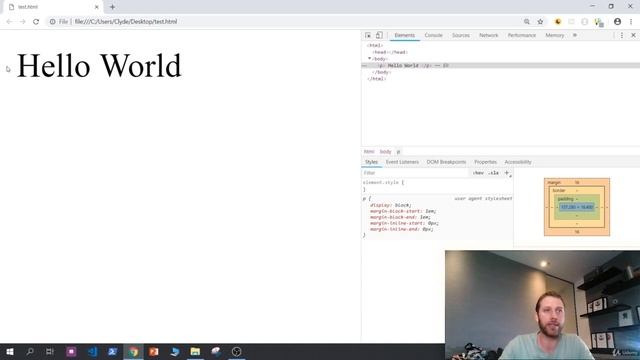Go back in browser history

point(9,22)
